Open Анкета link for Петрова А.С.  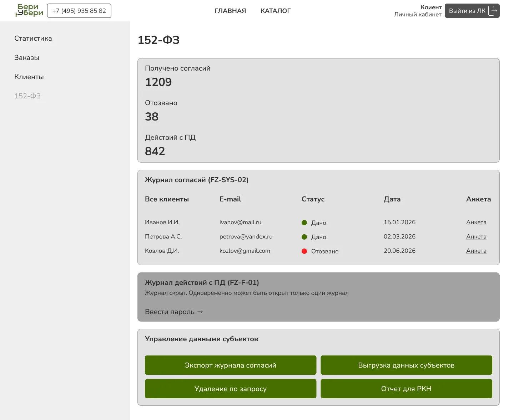pyautogui.click(x=476, y=236)
